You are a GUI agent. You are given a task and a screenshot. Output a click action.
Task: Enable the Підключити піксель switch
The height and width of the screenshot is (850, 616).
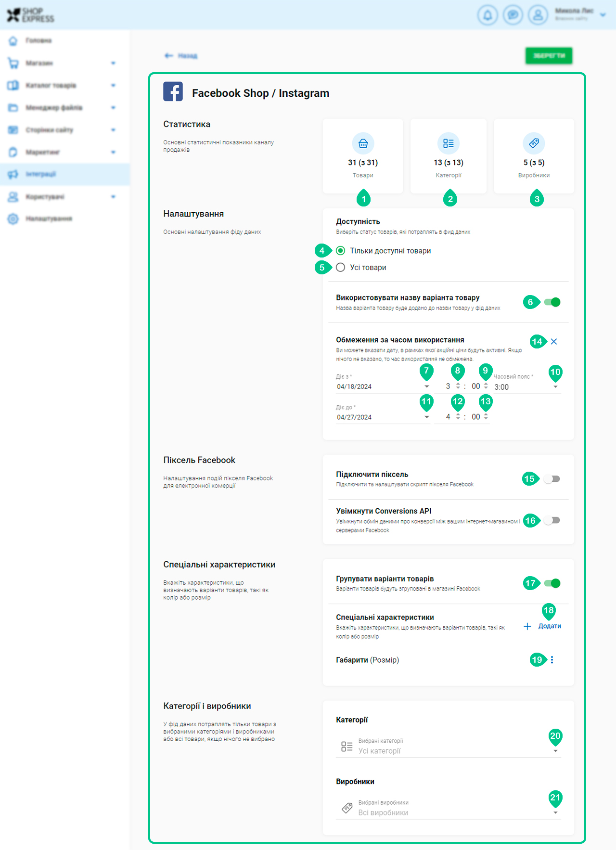[x=552, y=479]
